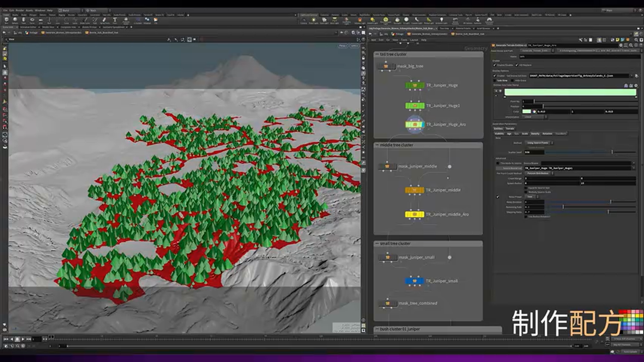644x362 pixels.
Task: Click the play button in timeline
Action: tap(23, 339)
